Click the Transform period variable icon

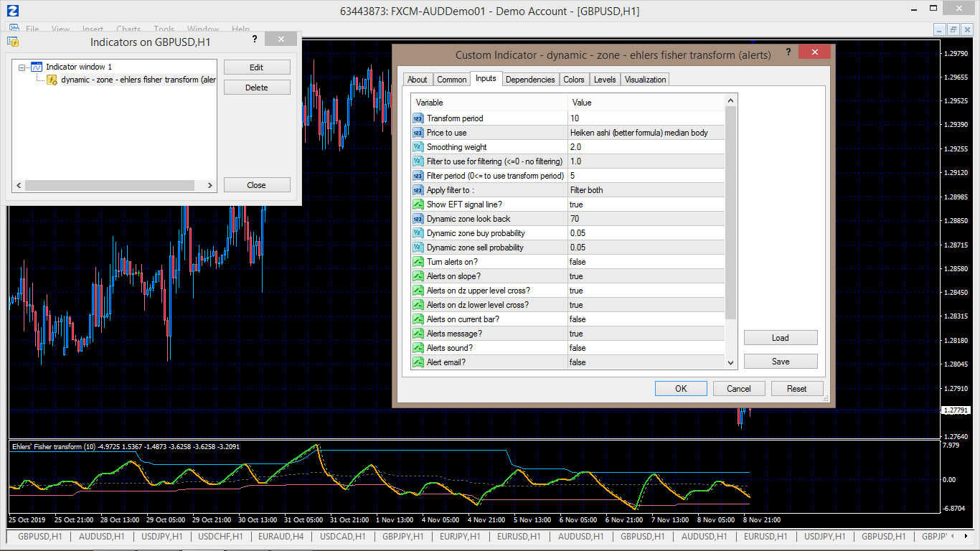418,118
